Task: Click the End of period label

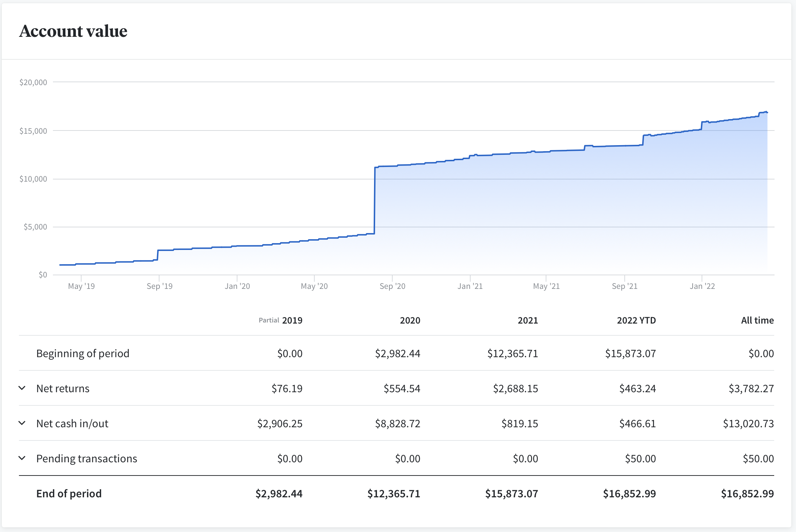Action: [69, 493]
